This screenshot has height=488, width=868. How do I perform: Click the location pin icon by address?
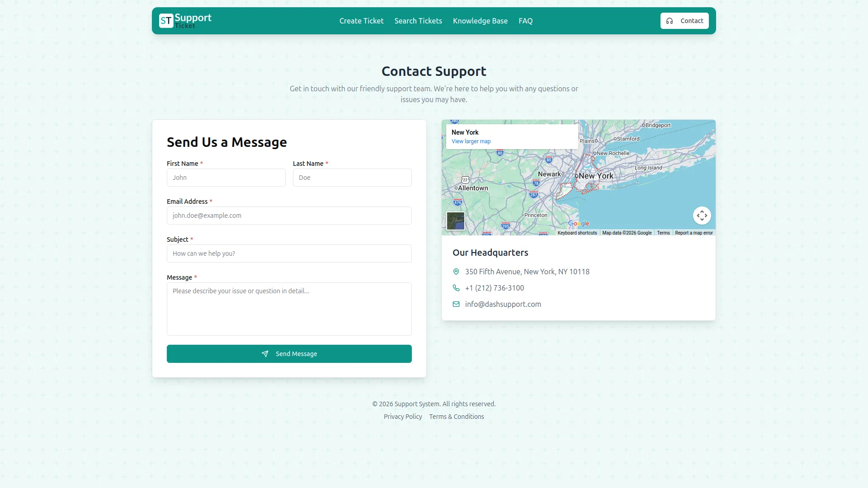point(456,272)
